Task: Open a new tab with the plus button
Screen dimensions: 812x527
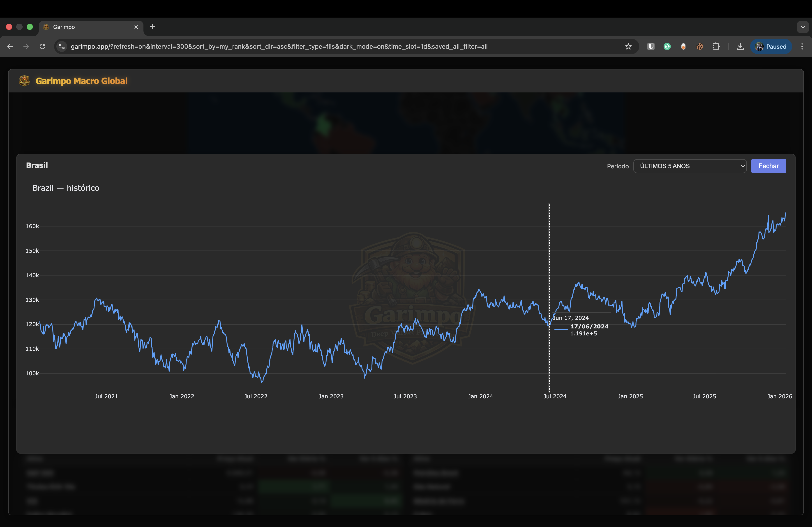Action: click(x=152, y=27)
